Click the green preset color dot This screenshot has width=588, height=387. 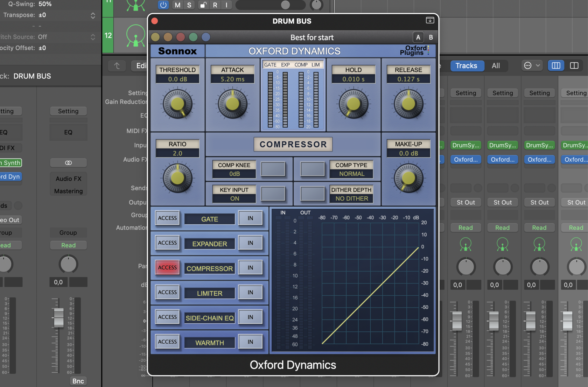coord(193,37)
